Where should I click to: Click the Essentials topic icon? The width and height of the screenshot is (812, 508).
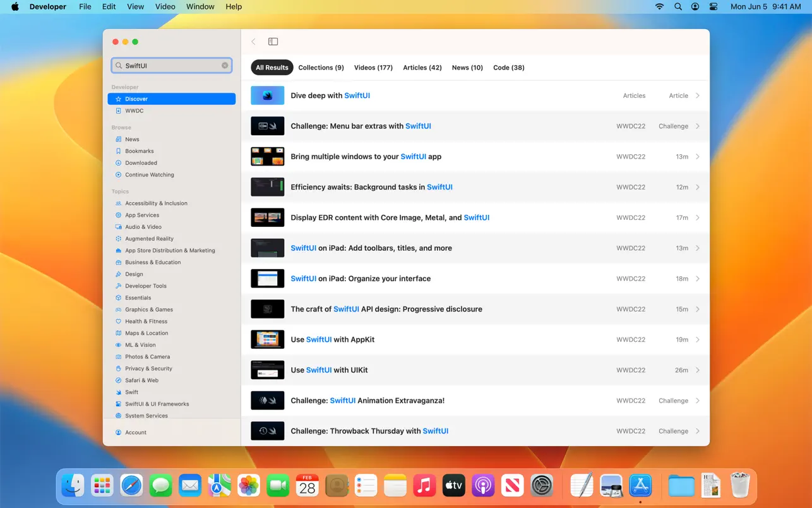point(118,298)
